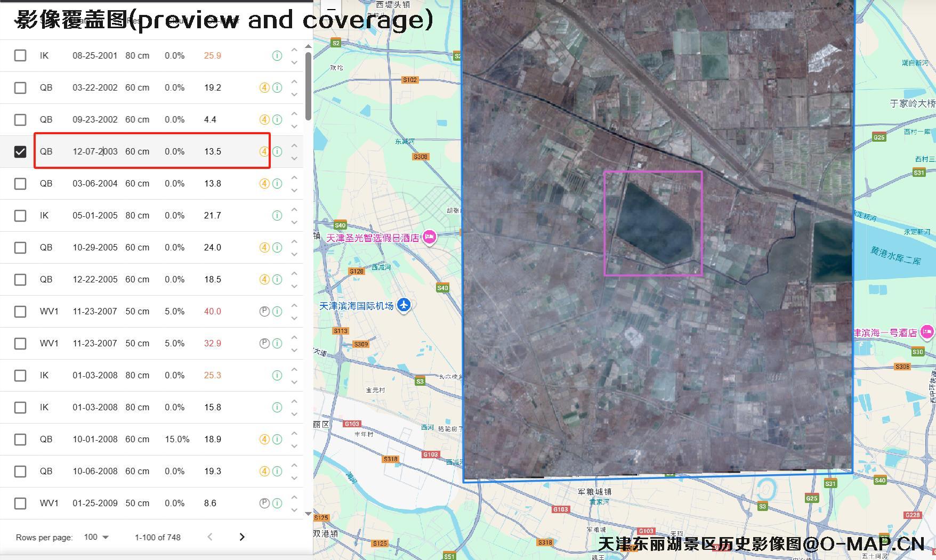Click the P icon on WV1 01-25-2009 row
The image size is (936, 560).
264,503
